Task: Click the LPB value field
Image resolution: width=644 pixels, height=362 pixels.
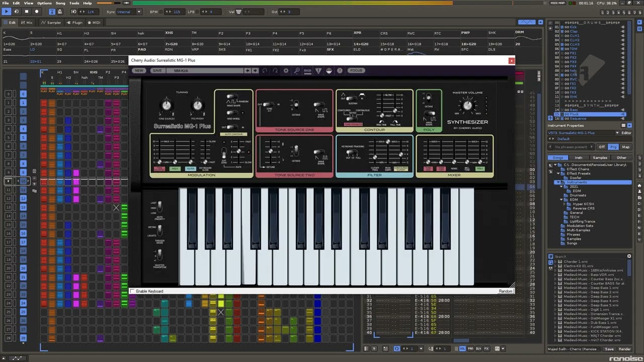Action: click(210, 12)
